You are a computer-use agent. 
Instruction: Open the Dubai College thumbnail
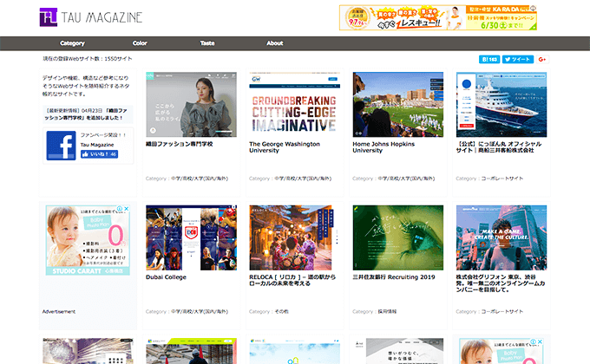[191, 237]
